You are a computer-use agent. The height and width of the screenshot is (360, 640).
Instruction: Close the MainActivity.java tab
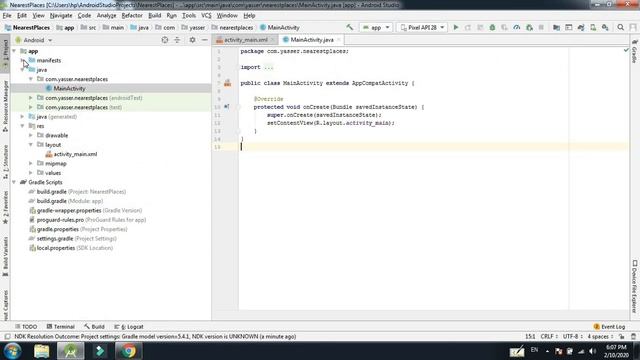pyautogui.click(x=338, y=40)
